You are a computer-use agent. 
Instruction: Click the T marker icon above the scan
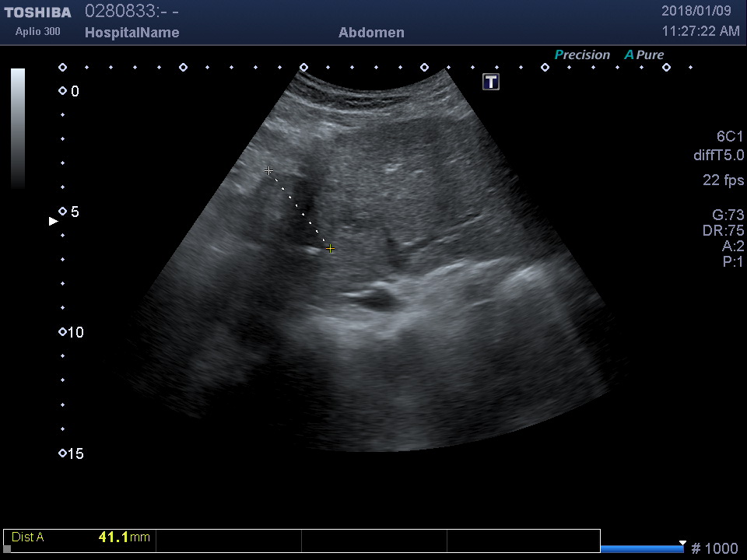491,82
